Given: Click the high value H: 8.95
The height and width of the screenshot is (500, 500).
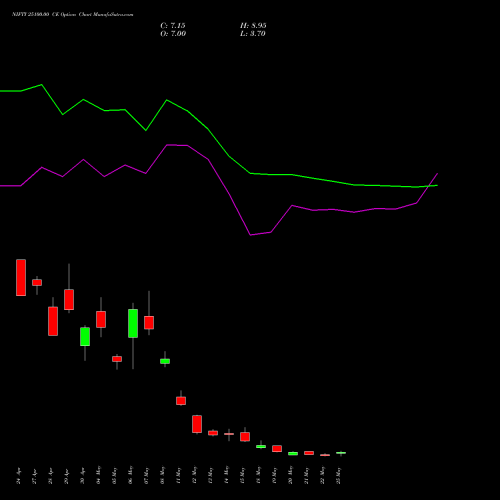Looking at the screenshot, I should (253, 26).
